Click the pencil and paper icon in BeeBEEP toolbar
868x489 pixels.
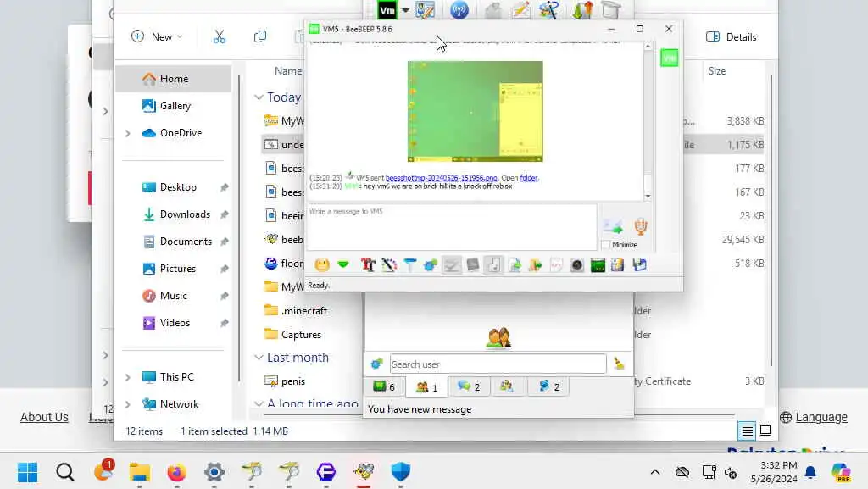[521, 10]
